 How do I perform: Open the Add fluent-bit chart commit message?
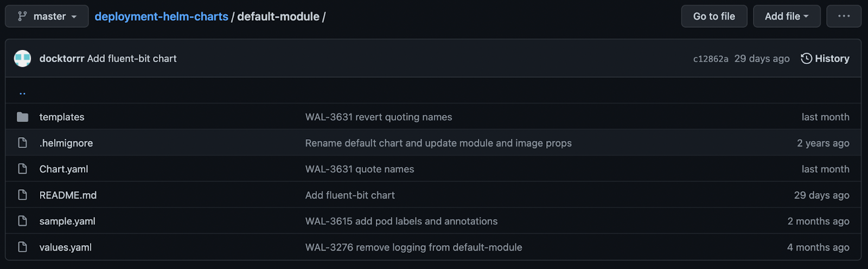click(x=132, y=59)
